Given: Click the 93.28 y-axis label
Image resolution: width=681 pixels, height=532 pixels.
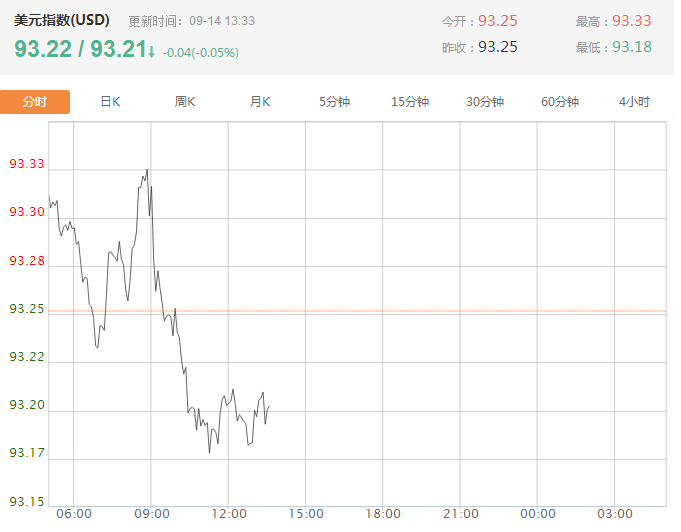Looking at the screenshot, I should pos(27,261).
